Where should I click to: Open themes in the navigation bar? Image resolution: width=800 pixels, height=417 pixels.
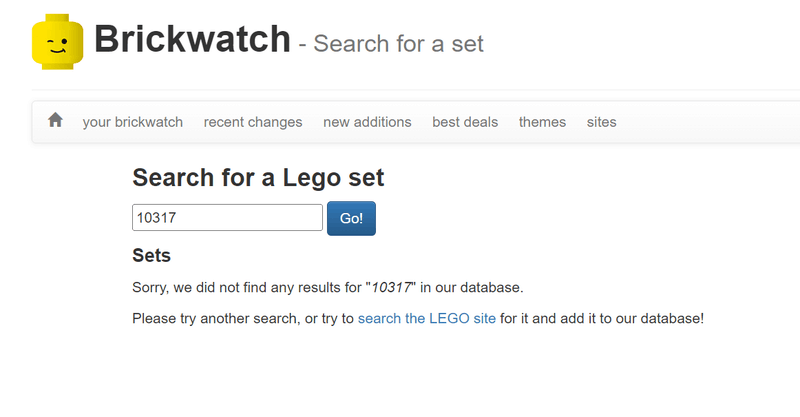542,122
